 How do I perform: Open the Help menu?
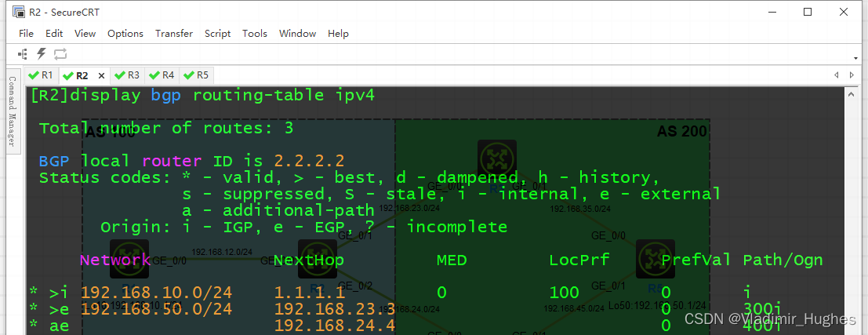338,34
